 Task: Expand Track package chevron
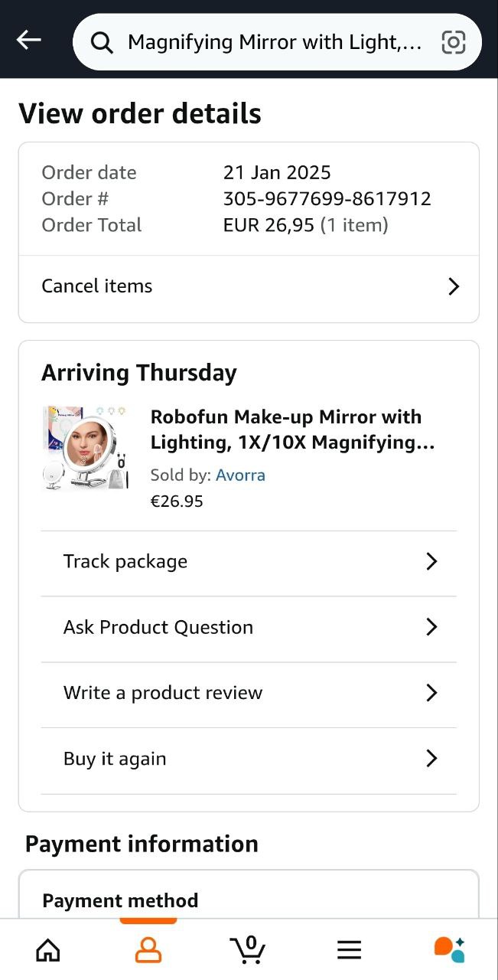pyautogui.click(x=431, y=561)
